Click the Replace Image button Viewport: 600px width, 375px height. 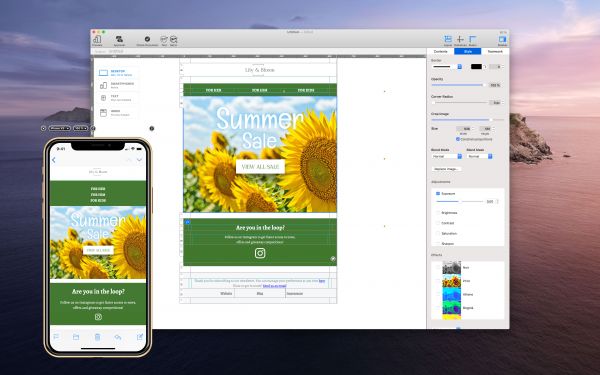(x=446, y=169)
